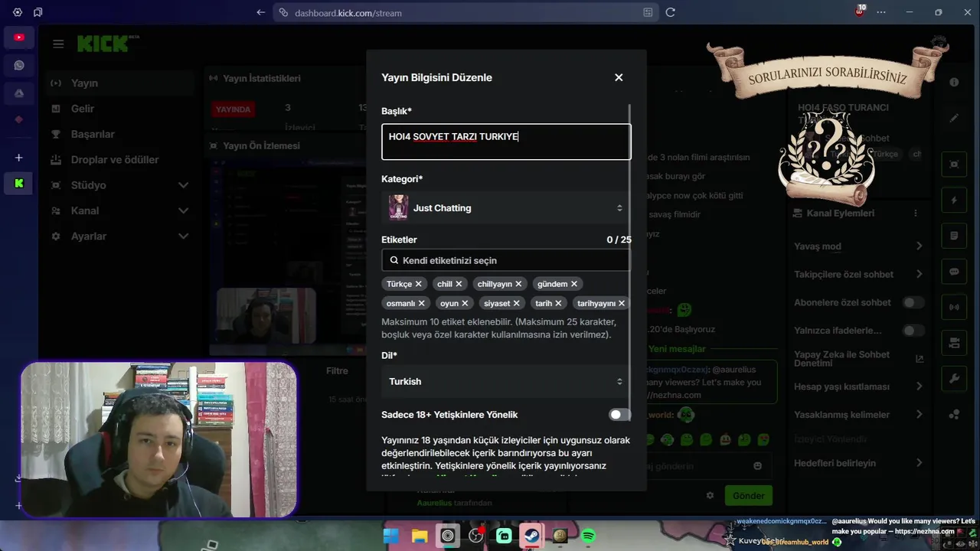Open Windows Start menu

(x=390, y=536)
